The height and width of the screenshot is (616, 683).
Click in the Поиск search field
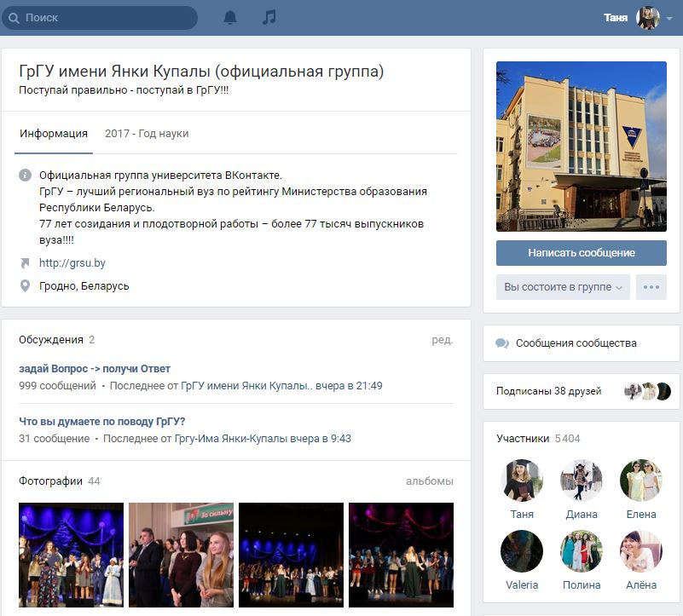point(100,18)
